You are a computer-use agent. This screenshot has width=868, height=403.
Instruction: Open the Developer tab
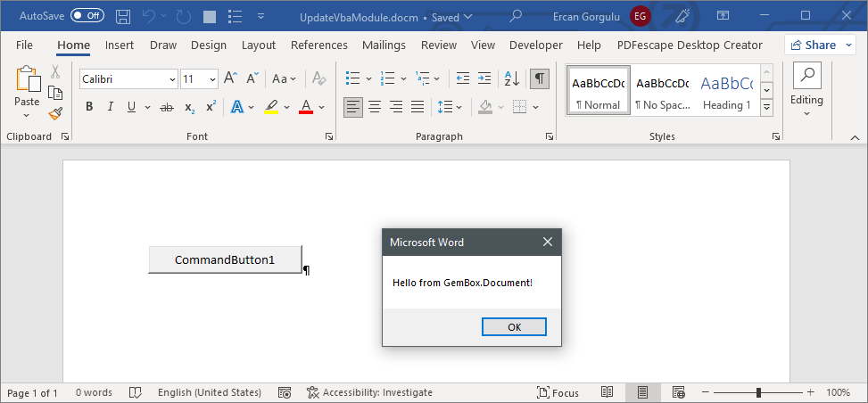coord(535,45)
